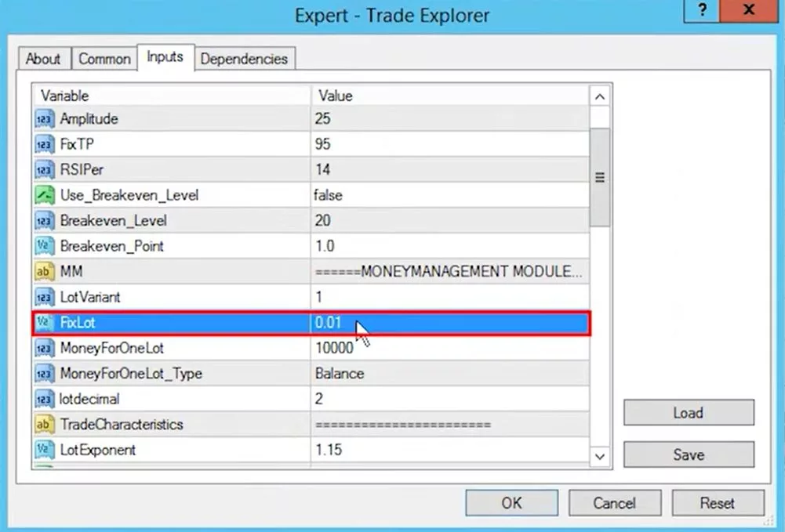Screen dimensions: 785x532
Task: Click the string icon next to MM
Action: (x=44, y=271)
